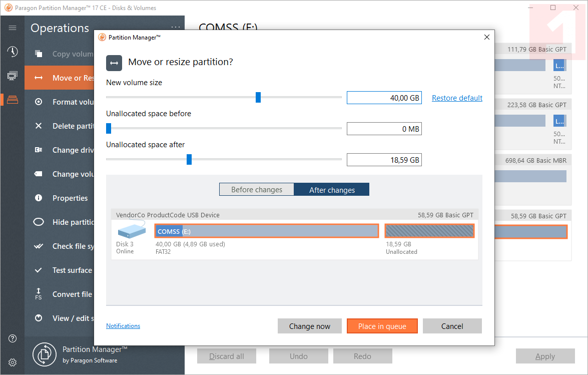Viewport: 588px width, 375px height.
Task: Select the Properties operation
Action: (60, 198)
